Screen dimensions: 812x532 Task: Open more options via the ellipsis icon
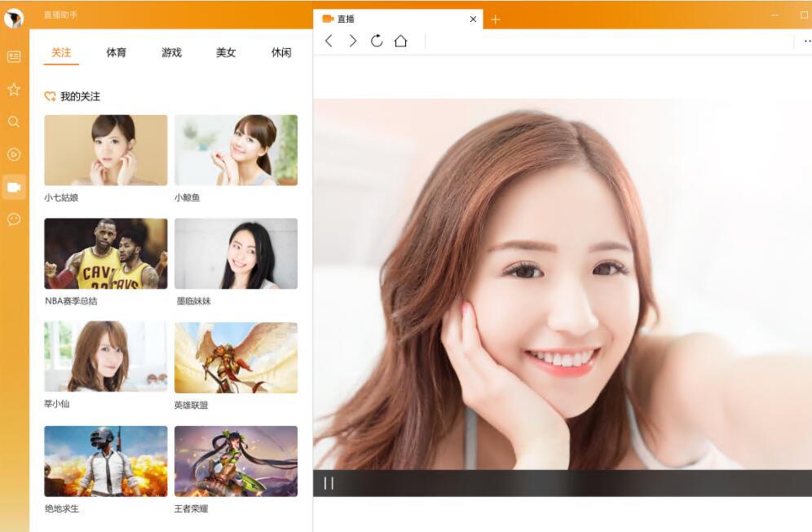click(x=807, y=41)
